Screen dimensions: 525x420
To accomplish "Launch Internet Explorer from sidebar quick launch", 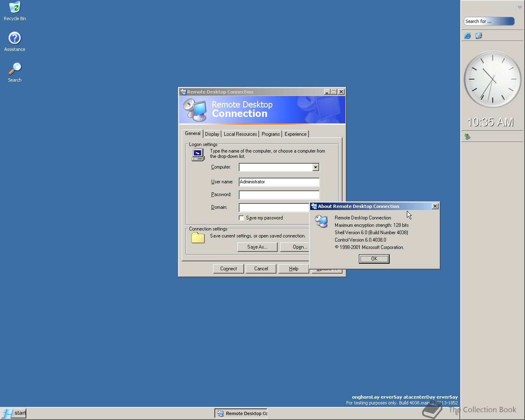I will pos(468,36).
